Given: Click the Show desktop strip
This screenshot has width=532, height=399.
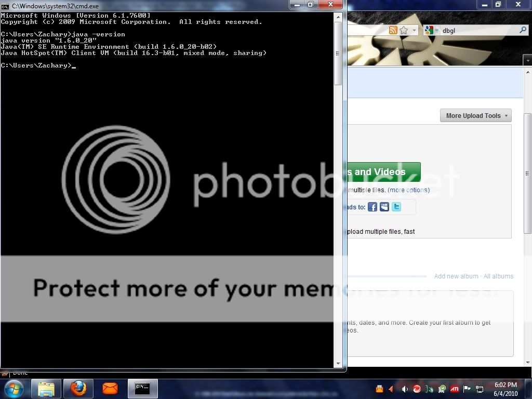Looking at the screenshot, I should [x=529, y=389].
